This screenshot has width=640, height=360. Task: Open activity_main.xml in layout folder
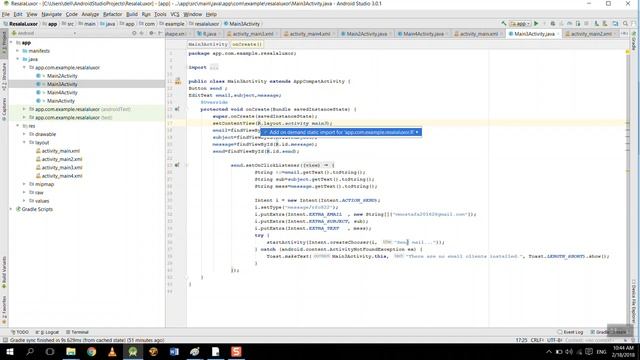click(x=60, y=151)
